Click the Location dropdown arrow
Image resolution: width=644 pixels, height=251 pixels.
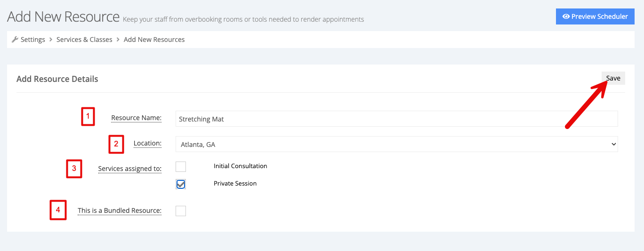click(613, 144)
